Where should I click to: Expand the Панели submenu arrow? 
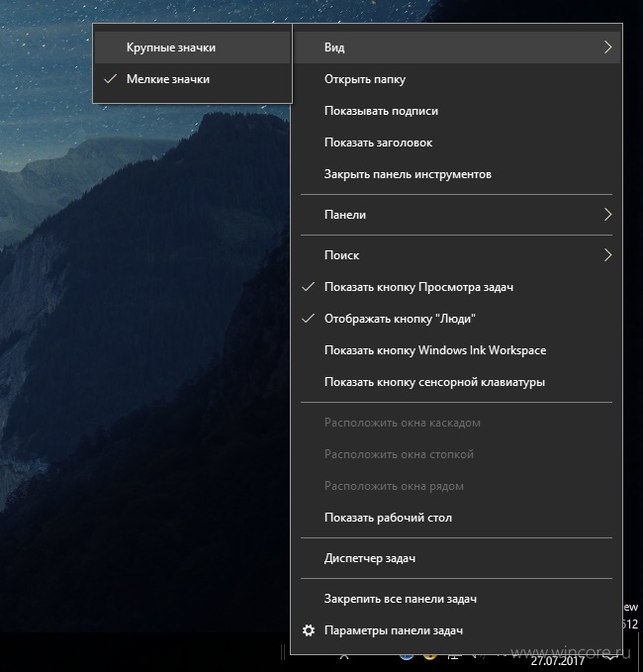coord(607,215)
